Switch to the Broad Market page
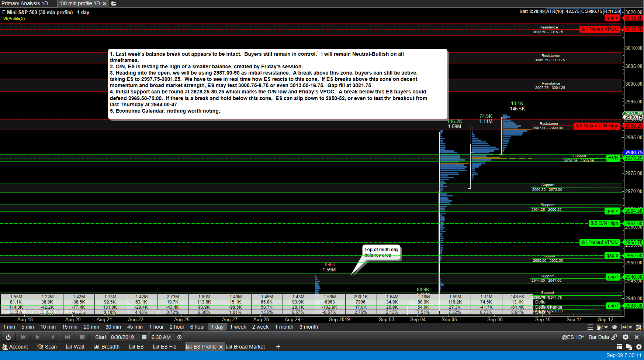644x360 pixels. coord(246,347)
